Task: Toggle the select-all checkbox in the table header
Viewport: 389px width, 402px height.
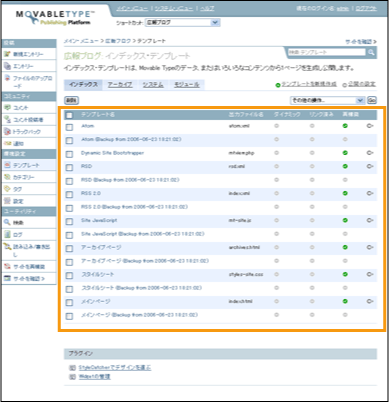Action: tap(69, 115)
